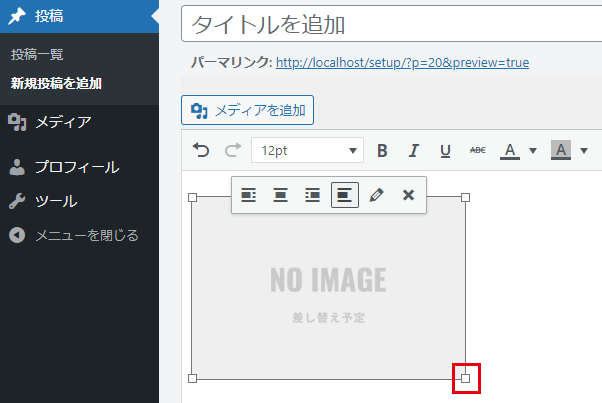
Task: Toggle Underline formatting
Action: click(x=445, y=151)
